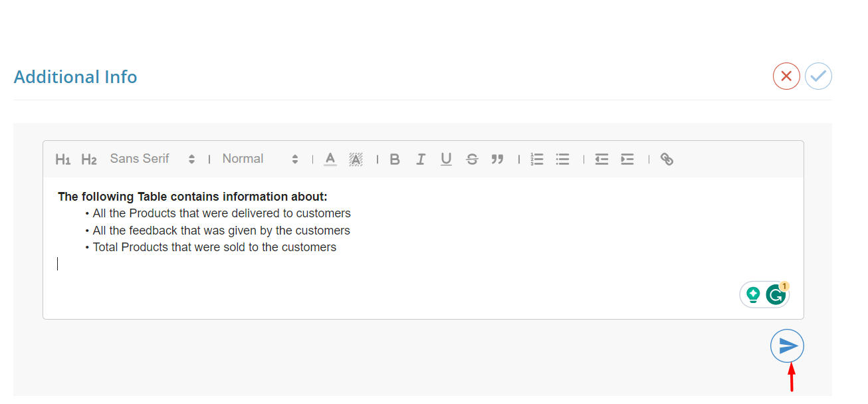
Task: Open the text color picker
Action: click(330, 159)
